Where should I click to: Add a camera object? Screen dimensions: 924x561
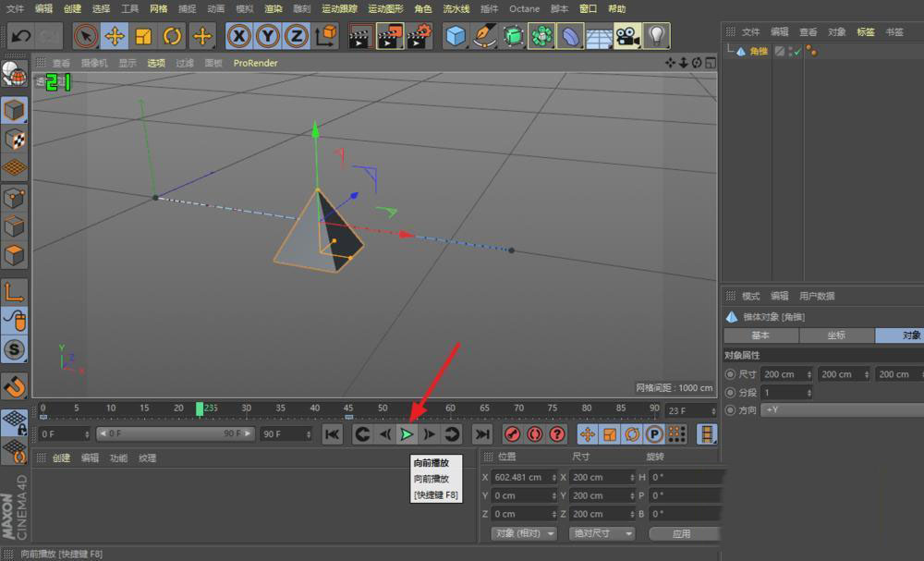click(627, 37)
